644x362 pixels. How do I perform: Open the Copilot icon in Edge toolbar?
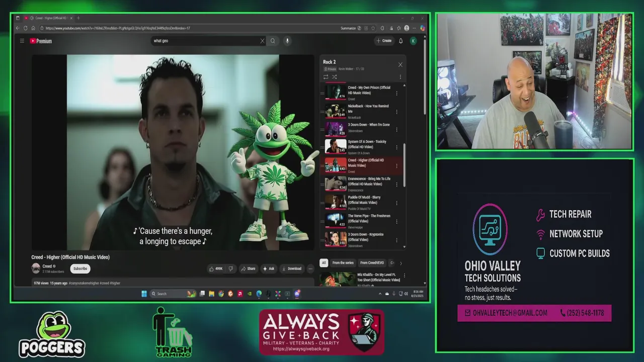423,28
